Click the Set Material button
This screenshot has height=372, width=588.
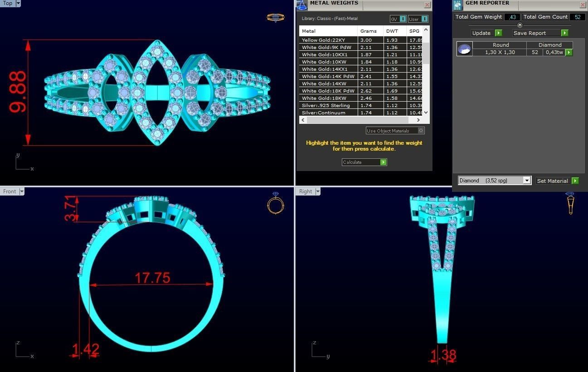coord(553,181)
